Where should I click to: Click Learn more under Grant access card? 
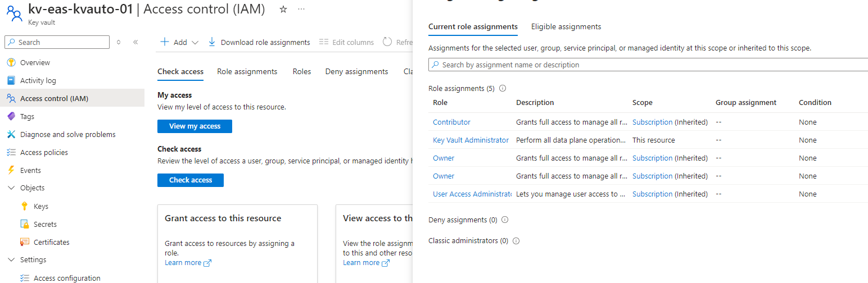[x=188, y=263]
